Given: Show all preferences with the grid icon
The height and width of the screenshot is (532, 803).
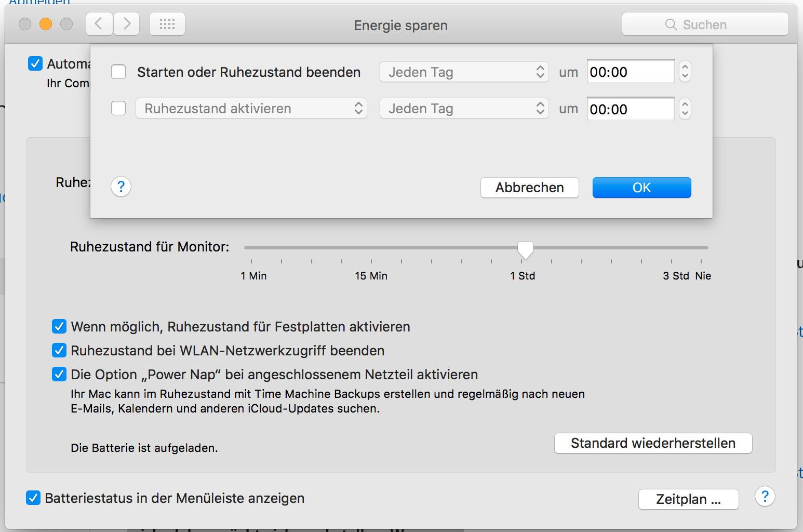Looking at the screenshot, I should pos(167,24).
